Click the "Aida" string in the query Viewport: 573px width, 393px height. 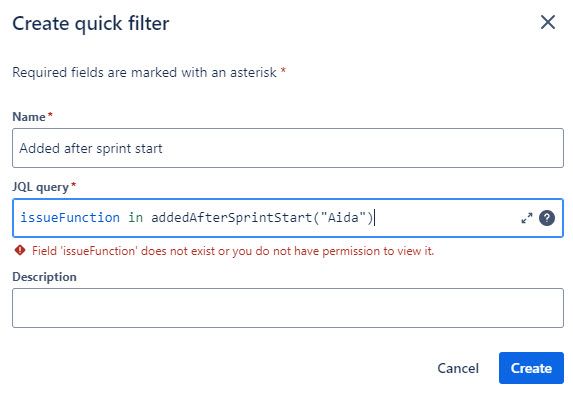click(344, 218)
